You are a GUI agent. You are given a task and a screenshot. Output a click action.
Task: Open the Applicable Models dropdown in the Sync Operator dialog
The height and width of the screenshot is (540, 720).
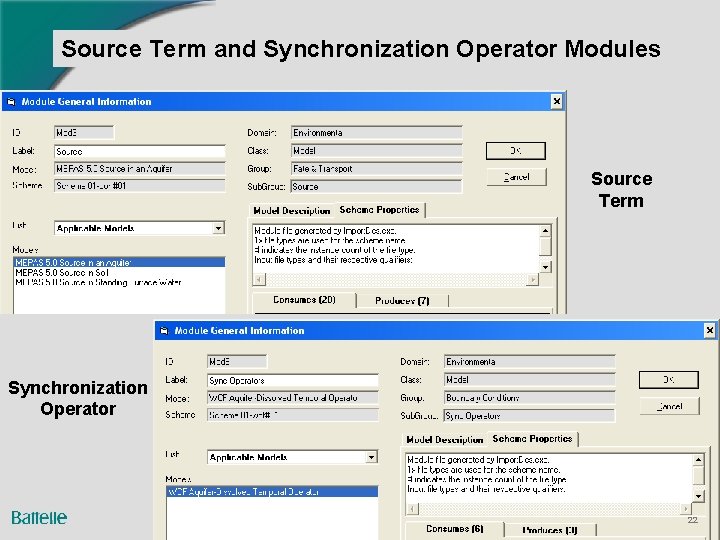[x=371, y=457]
